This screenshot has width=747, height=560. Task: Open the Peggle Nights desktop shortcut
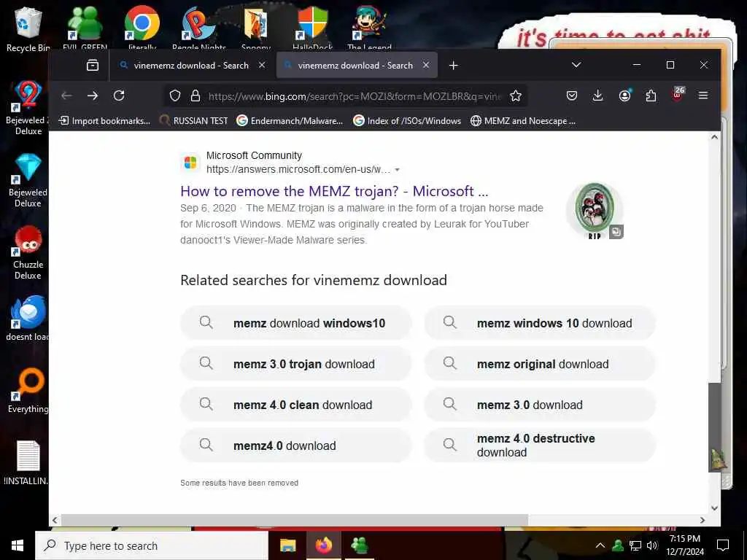pyautogui.click(x=198, y=28)
